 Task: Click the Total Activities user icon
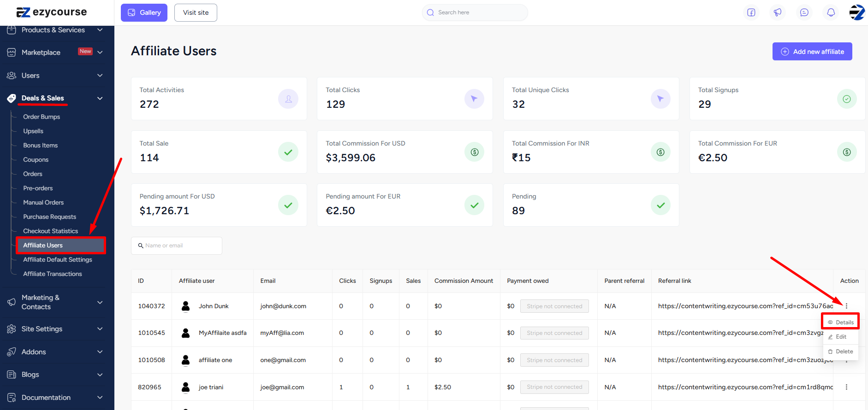coord(288,99)
